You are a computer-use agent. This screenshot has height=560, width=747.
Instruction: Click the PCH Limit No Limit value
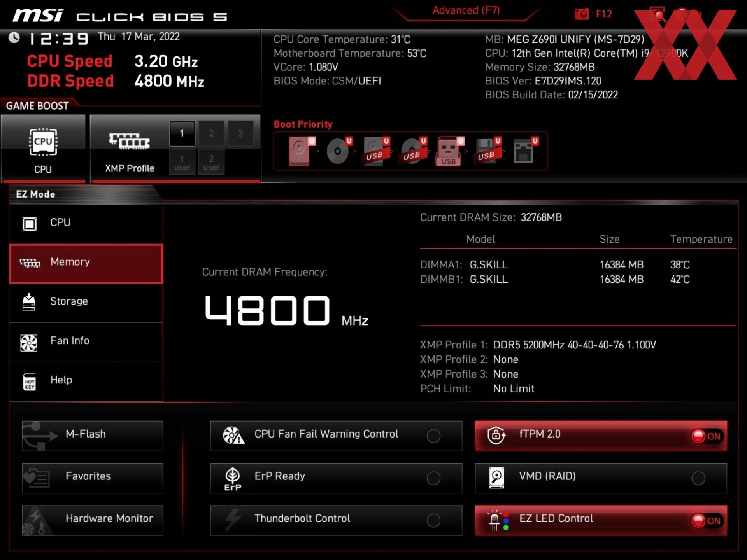(x=514, y=388)
